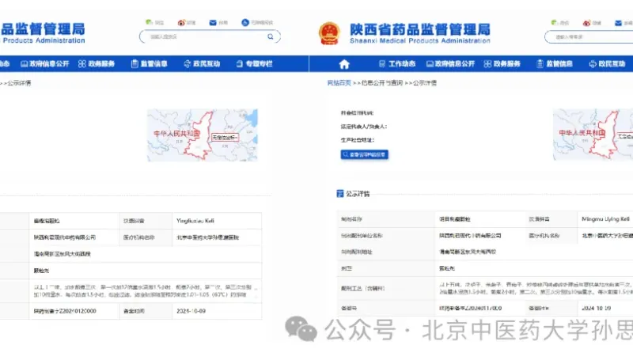Go to home via the house icon in right page navbar
The image size is (633, 364).
(344, 64)
